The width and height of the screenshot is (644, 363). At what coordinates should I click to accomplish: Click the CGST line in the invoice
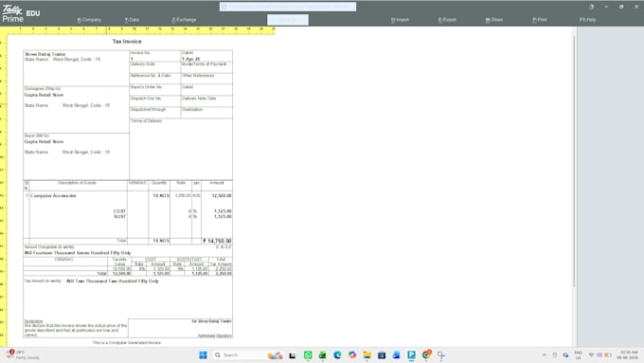tap(119, 211)
